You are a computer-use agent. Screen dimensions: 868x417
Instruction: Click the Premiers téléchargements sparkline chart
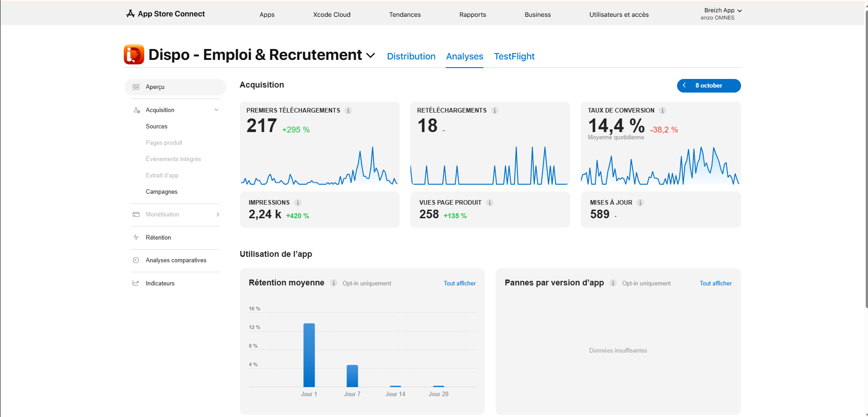click(319, 165)
